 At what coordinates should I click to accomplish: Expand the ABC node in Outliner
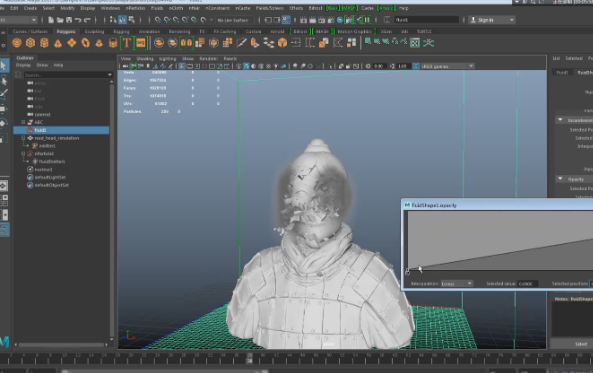click(x=23, y=122)
